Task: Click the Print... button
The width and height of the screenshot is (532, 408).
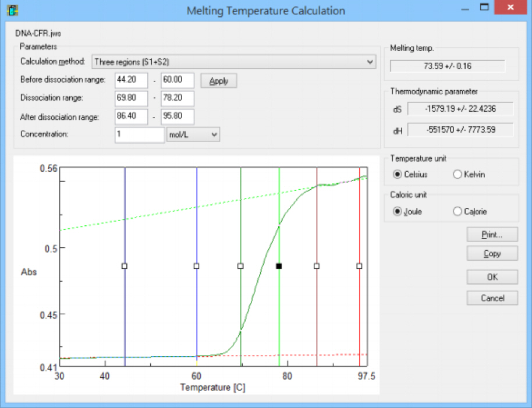Action: pyautogui.click(x=492, y=235)
